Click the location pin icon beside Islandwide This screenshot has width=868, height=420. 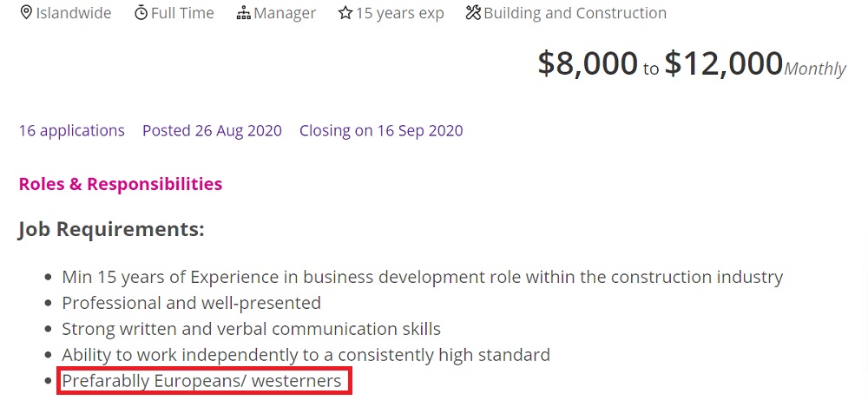[x=25, y=12]
